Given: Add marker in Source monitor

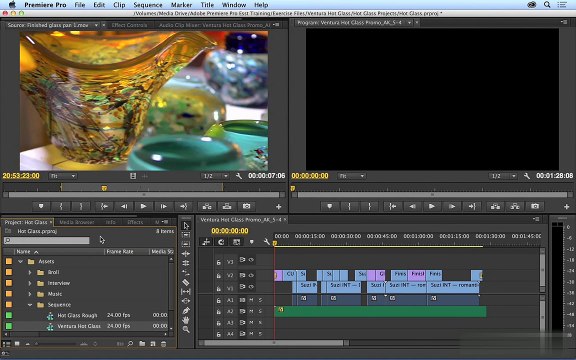Looking at the screenshot, I should (41, 206).
